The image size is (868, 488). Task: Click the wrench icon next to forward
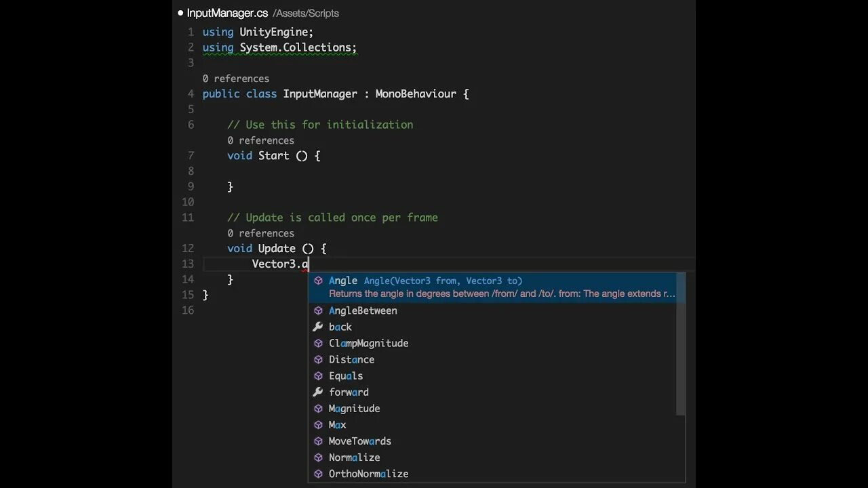coord(319,392)
